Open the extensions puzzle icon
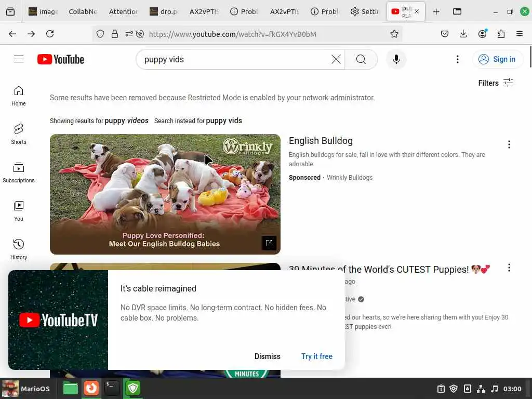Screen dimensions: 532x399 point(501,34)
